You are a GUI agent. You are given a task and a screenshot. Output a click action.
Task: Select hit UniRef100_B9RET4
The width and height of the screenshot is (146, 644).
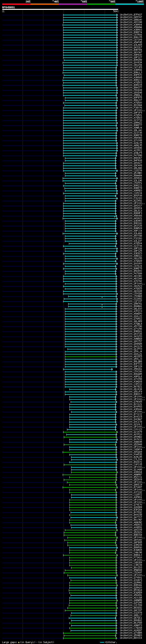tap(131, 32)
